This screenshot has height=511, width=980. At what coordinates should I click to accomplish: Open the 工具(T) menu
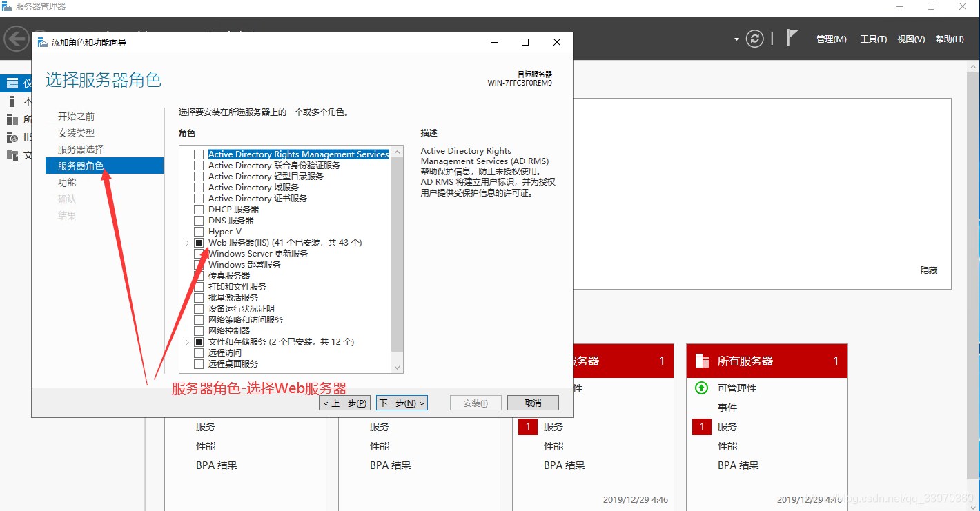tap(874, 39)
